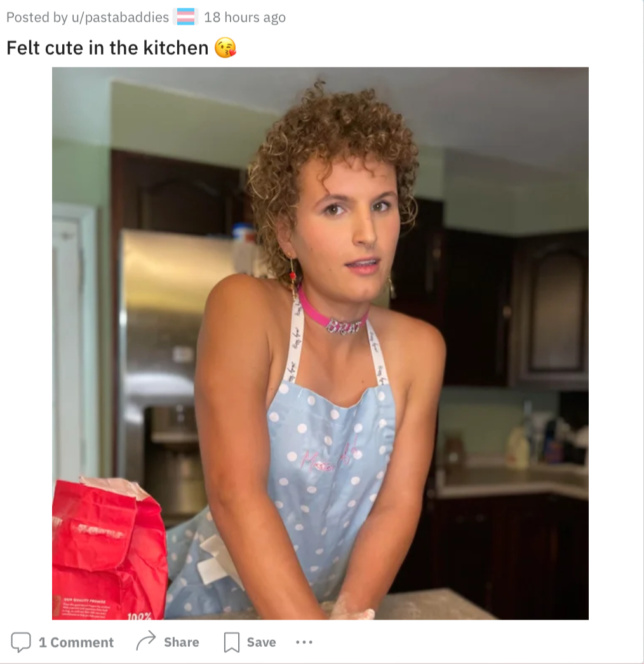
Task: Click the Save text label
Action: click(261, 642)
